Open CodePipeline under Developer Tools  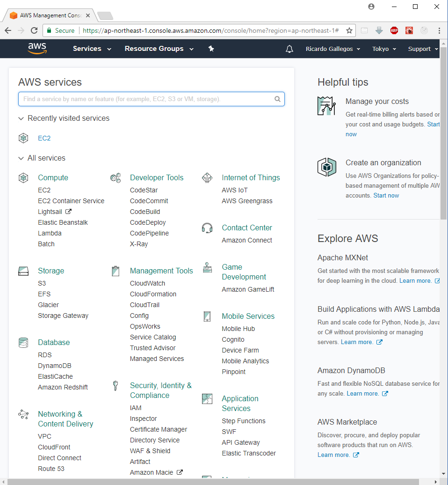pyautogui.click(x=149, y=233)
